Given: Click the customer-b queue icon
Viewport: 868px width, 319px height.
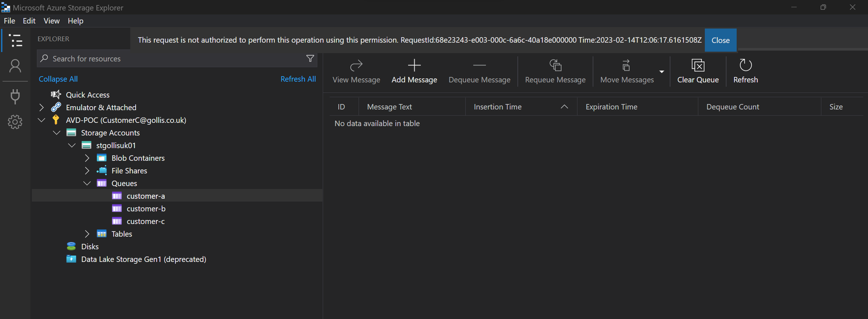Looking at the screenshot, I should pos(117,208).
